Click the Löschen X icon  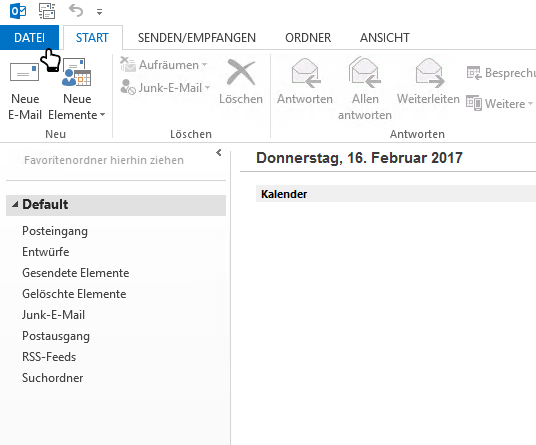[x=241, y=72]
